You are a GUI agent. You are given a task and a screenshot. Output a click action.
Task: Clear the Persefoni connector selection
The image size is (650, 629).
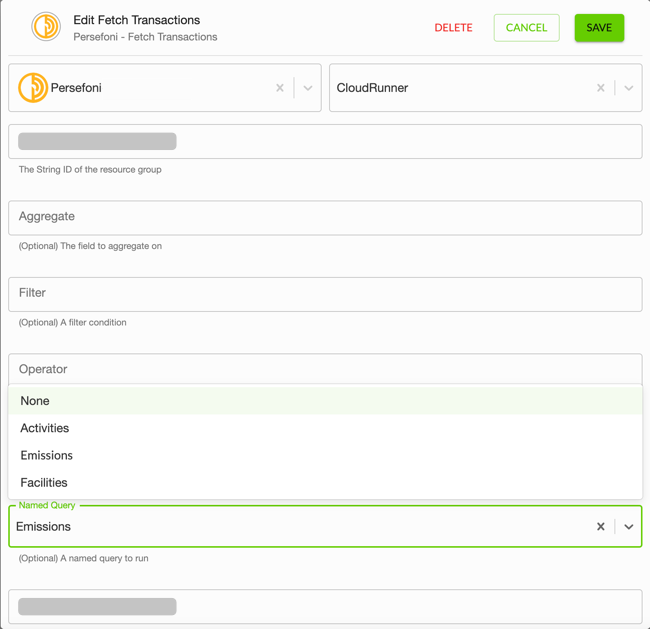[280, 88]
